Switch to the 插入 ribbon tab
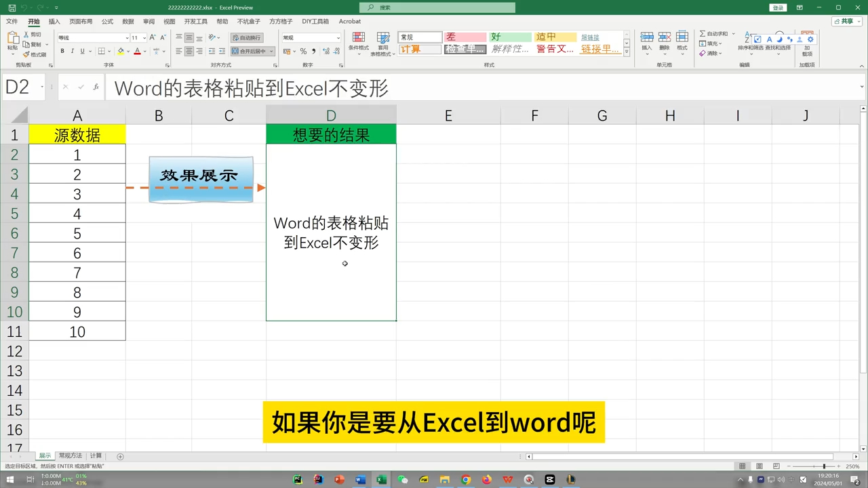The image size is (868, 488). coord(54,21)
